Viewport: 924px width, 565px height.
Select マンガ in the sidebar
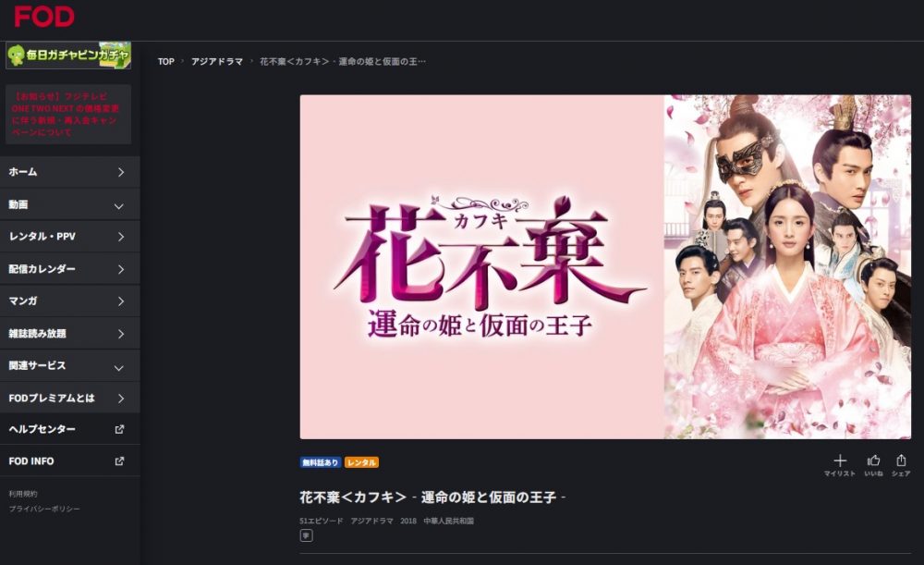(x=69, y=301)
